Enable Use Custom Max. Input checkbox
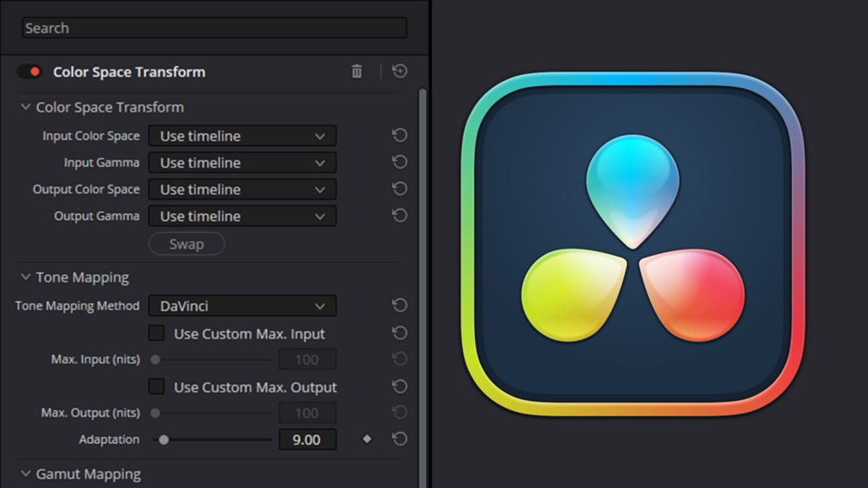Viewport: 868px width, 488px height. pyautogui.click(x=156, y=333)
